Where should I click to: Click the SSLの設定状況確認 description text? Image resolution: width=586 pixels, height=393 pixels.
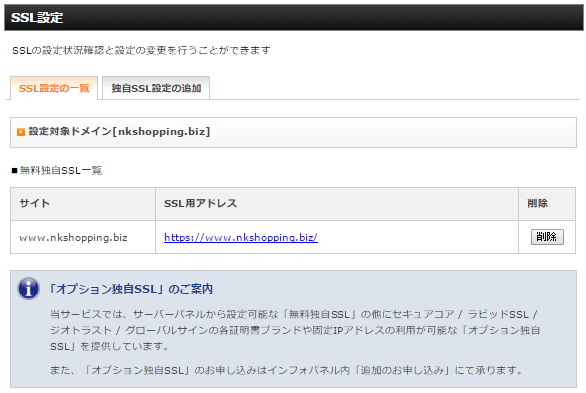pos(141,50)
